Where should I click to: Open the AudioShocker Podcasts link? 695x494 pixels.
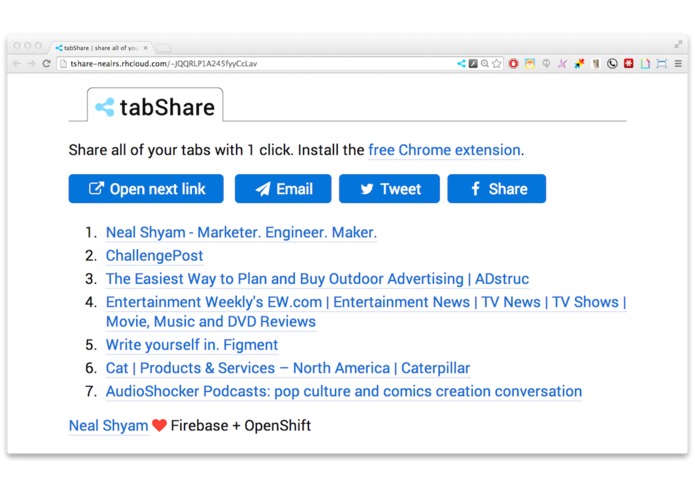(344, 391)
